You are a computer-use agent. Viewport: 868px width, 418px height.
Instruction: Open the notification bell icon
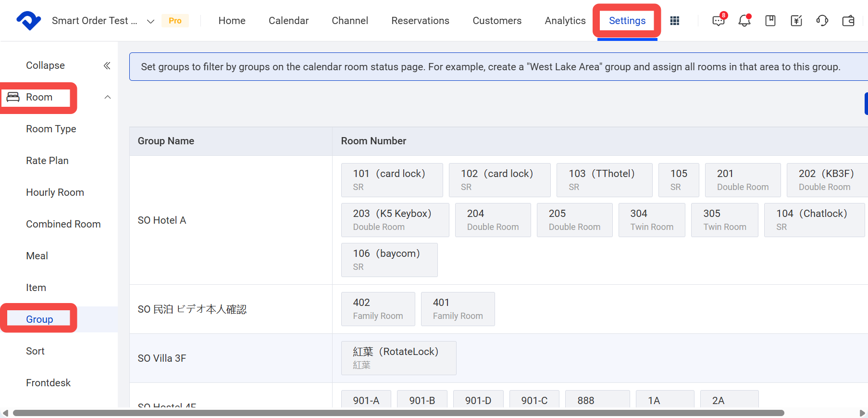(x=744, y=20)
